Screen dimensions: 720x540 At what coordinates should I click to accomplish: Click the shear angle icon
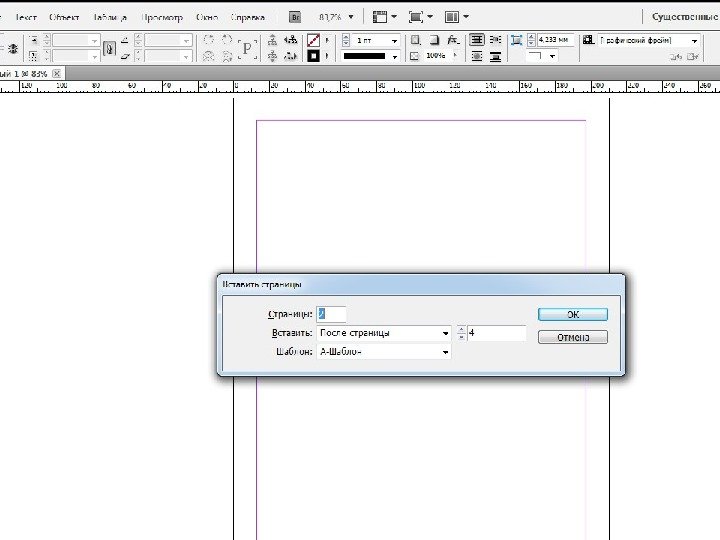pos(124,56)
